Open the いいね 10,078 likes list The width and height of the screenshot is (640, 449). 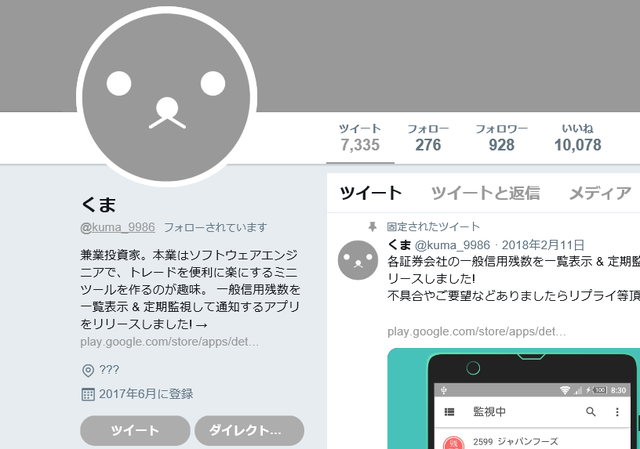pos(578,138)
